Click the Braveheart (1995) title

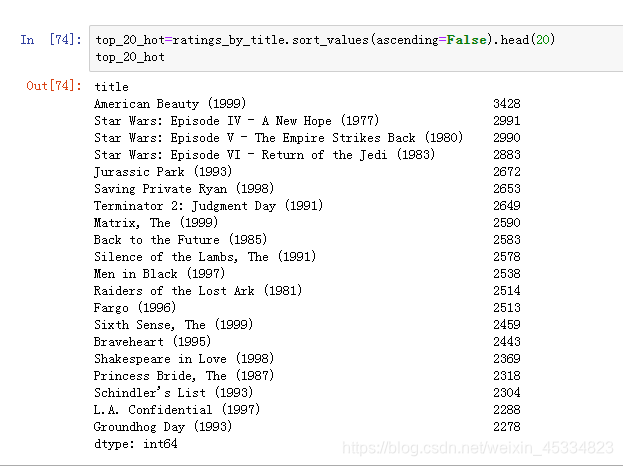[x=153, y=342]
